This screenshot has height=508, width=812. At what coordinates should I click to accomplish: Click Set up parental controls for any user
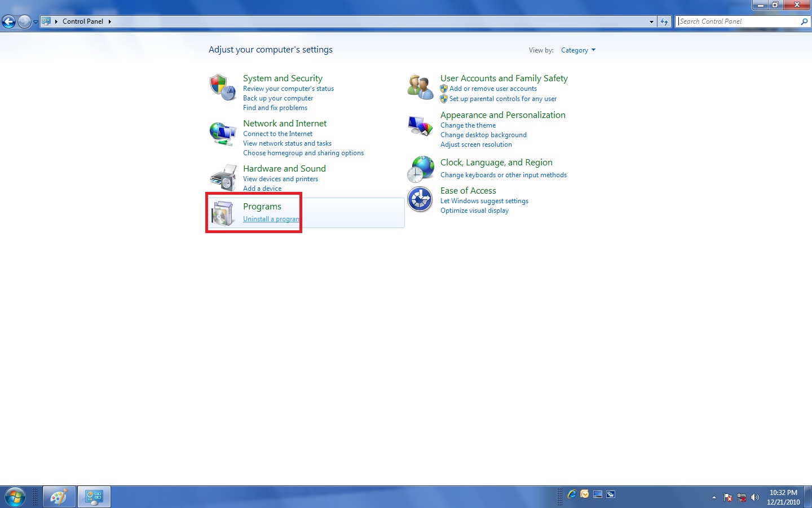tap(503, 99)
